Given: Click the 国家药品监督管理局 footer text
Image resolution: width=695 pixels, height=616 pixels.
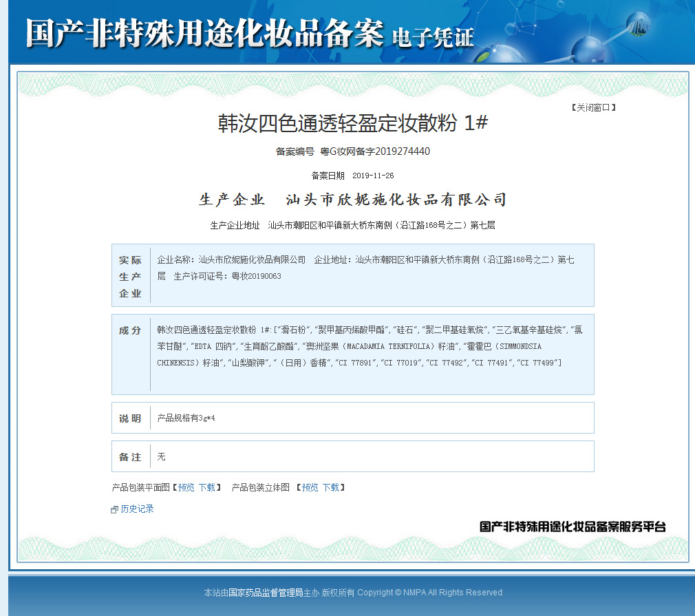Looking at the screenshot, I should click(266, 593).
